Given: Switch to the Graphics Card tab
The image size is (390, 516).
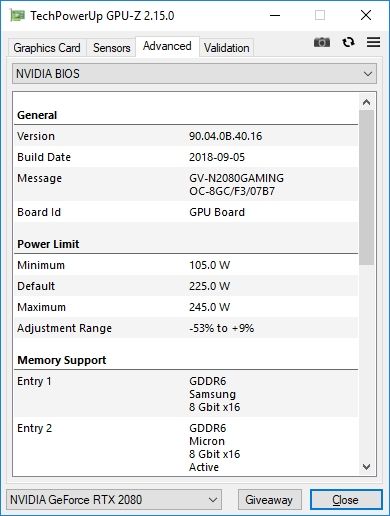Looking at the screenshot, I should 47,48.
